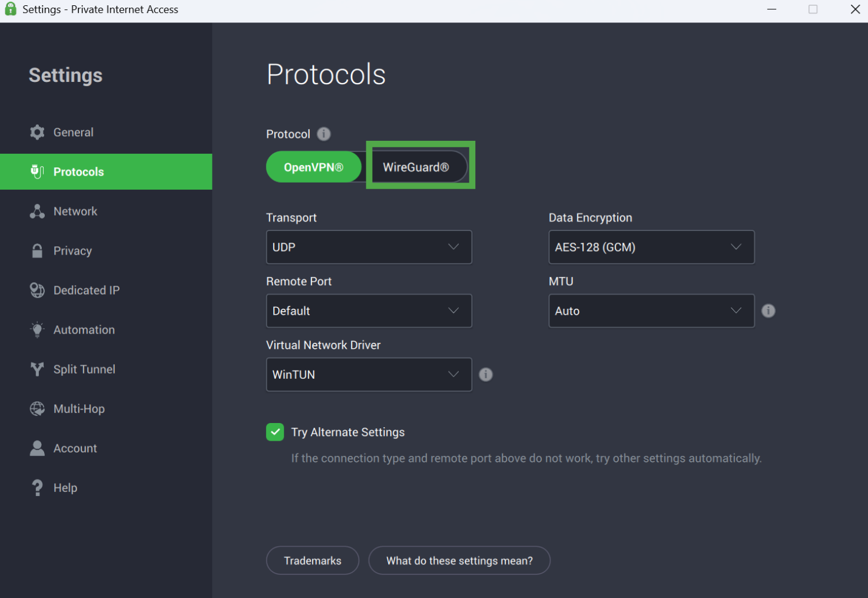Click the Privacy padlock icon
The image size is (868, 598).
37,250
